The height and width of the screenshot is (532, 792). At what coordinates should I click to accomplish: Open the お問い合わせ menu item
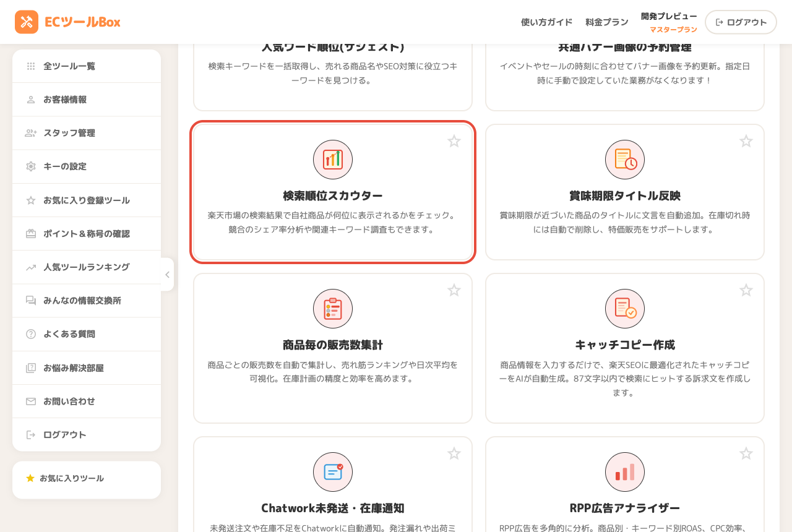coord(87,401)
